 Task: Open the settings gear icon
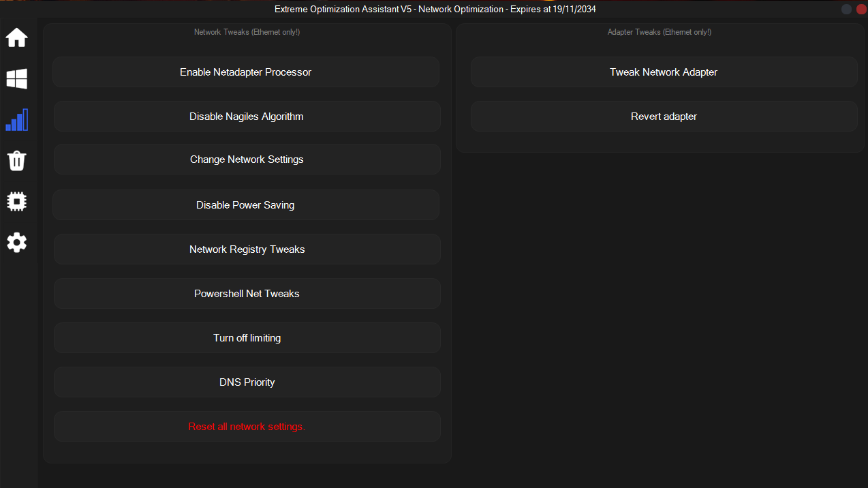17,242
